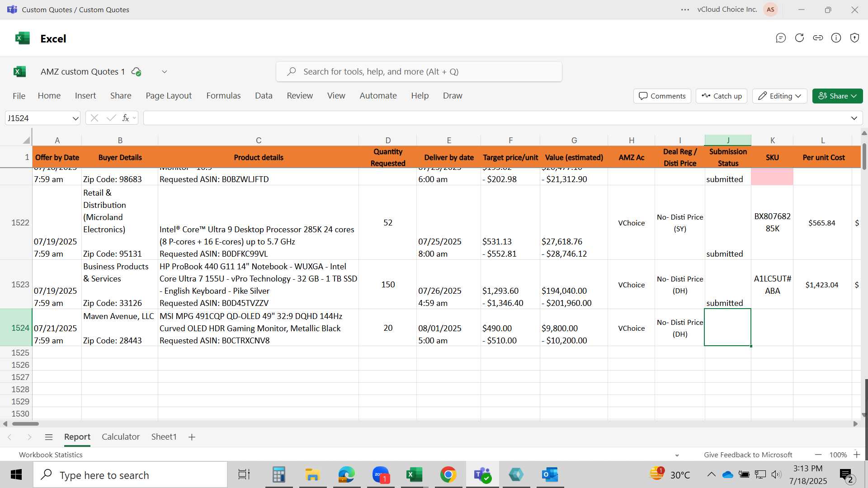
Task: Copy link using the chain icon
Action: point(818,38)
